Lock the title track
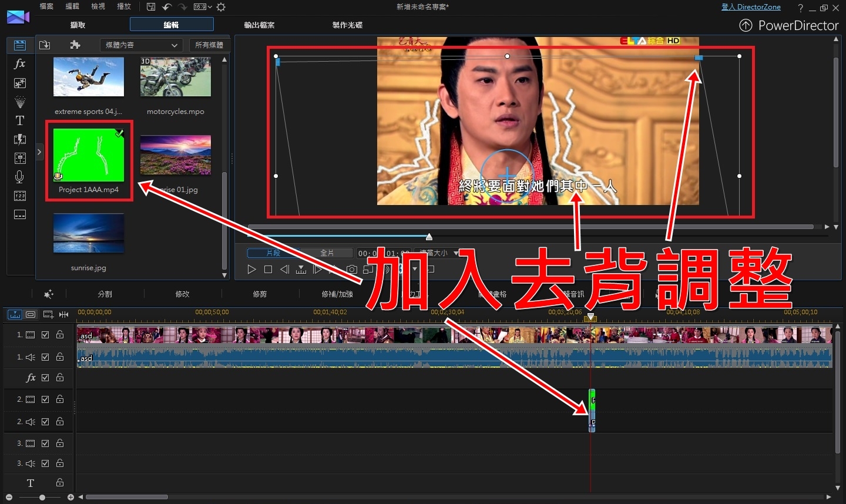The height and width of the screenshot is (504, 846). click(x=60, y=482)
